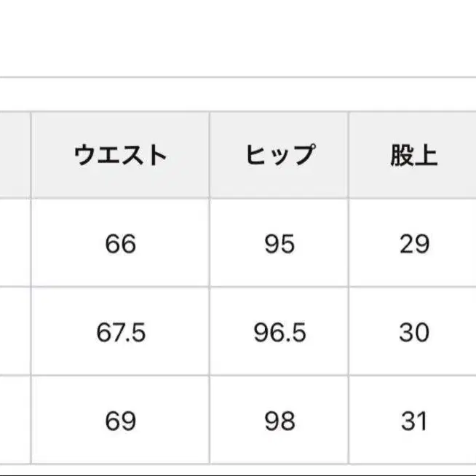This screenshot has height=476, width=476.
Task: Click the cut-off cell left of 69
Action: [14, 420]
